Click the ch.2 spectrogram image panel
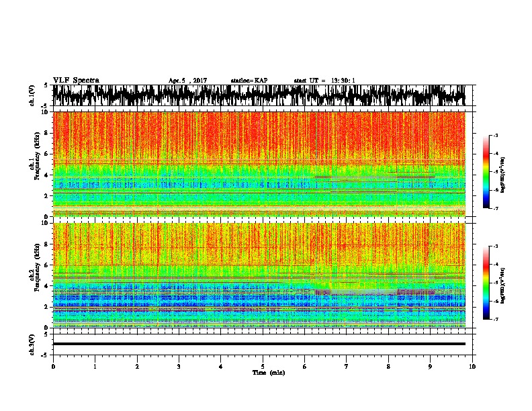The width and height of the screenshot is (532, 411). pos(259,275)
